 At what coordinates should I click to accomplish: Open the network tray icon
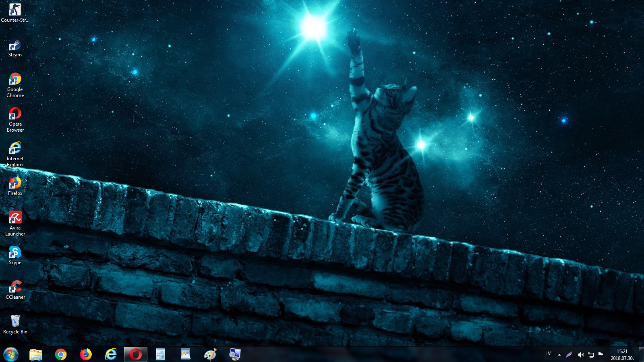(x=591, y=355)
